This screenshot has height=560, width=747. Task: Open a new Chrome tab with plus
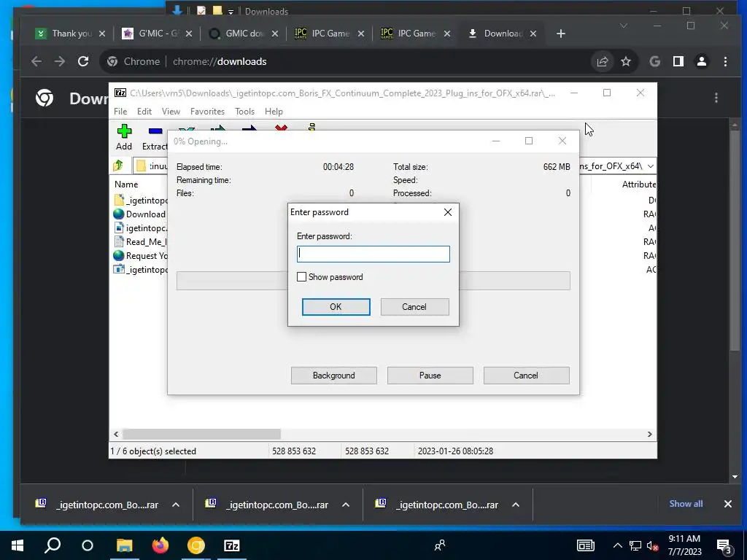(561, 34)
